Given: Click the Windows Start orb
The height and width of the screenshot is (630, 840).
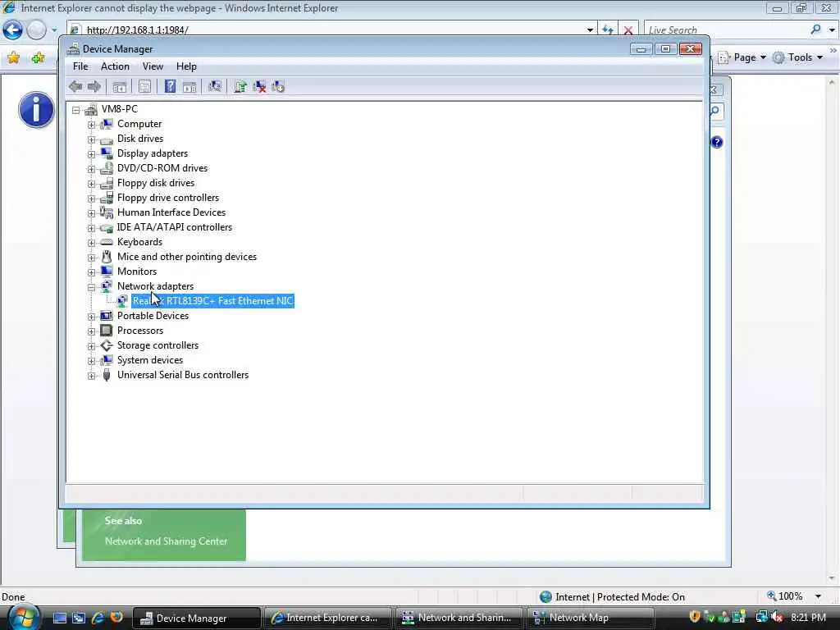Looking at the screenshot, I should coord(23,619).
